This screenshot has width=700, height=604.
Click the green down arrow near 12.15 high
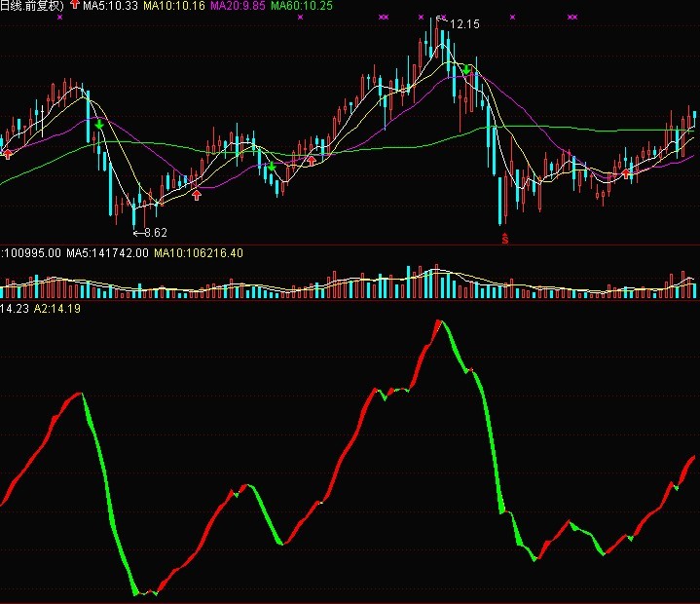(468, 70)
